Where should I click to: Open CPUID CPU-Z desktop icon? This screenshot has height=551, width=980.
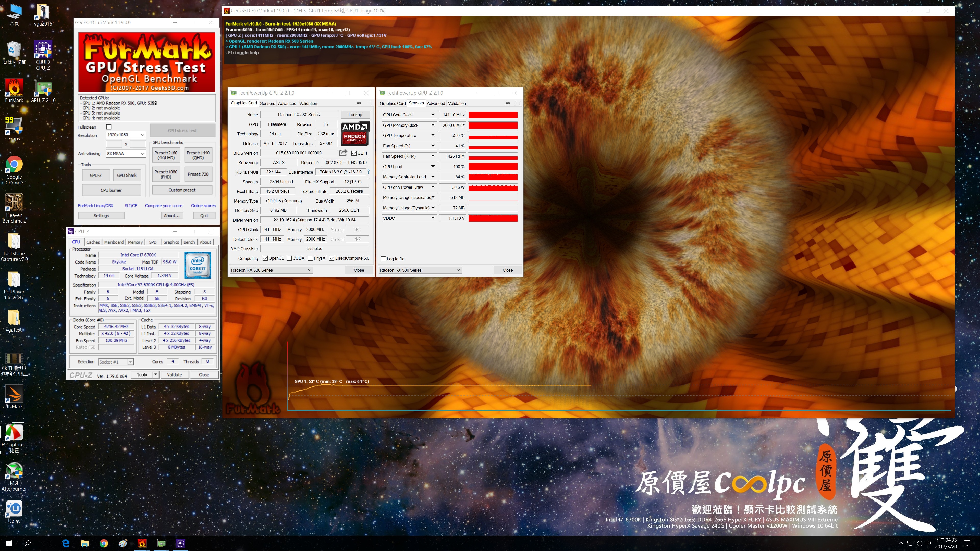tap(43, 56)
